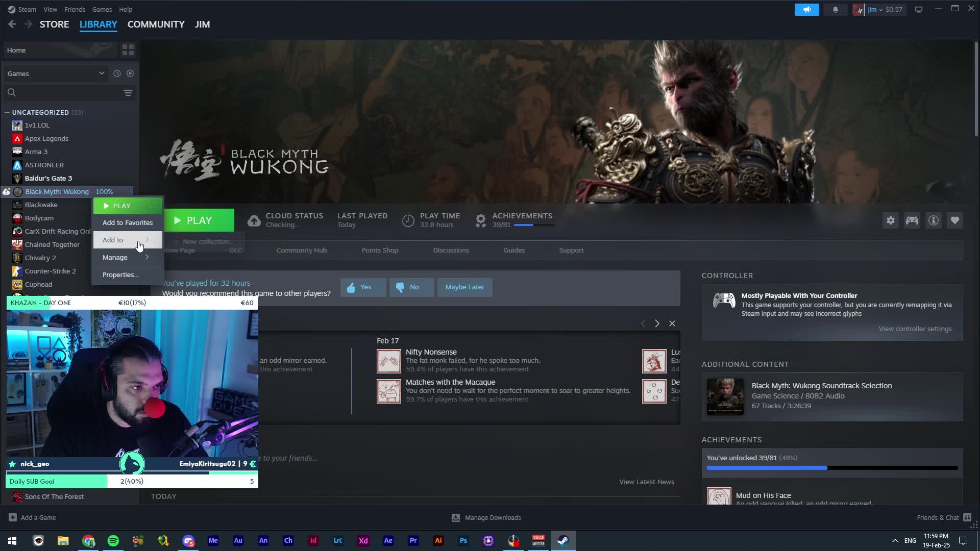Open Photoshop from the taskbar
Image resolution: width=980 pixels, height=551 pixels.
(x=463, y=540)
